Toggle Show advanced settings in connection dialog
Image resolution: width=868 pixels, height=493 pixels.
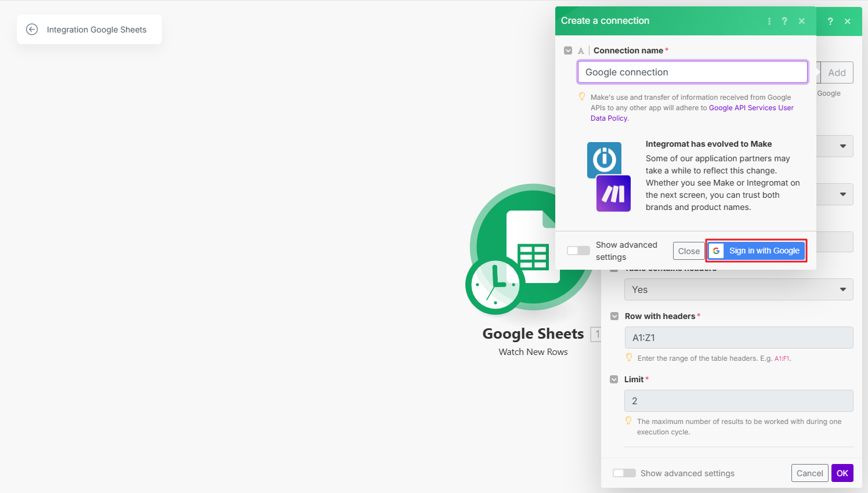coord(578,251)
